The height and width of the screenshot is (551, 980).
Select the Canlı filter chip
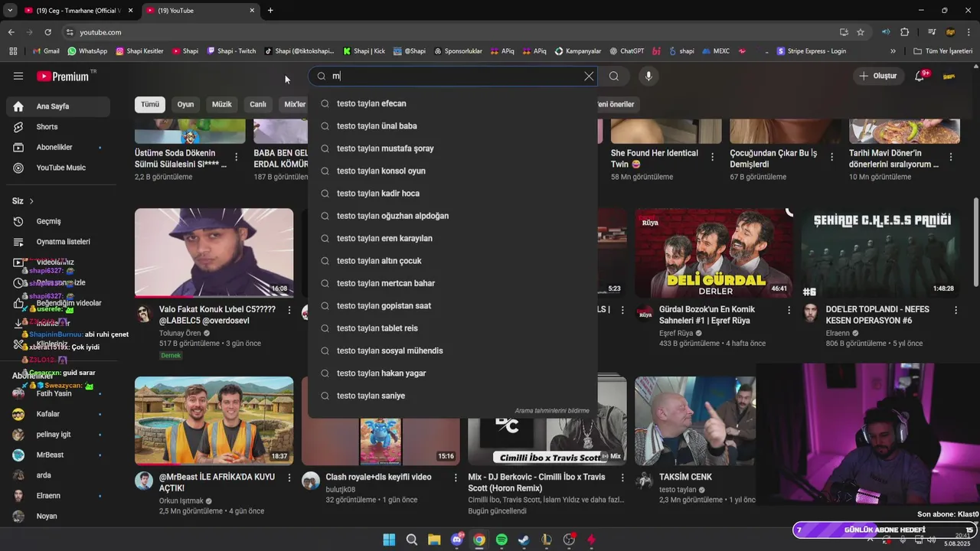258,104
